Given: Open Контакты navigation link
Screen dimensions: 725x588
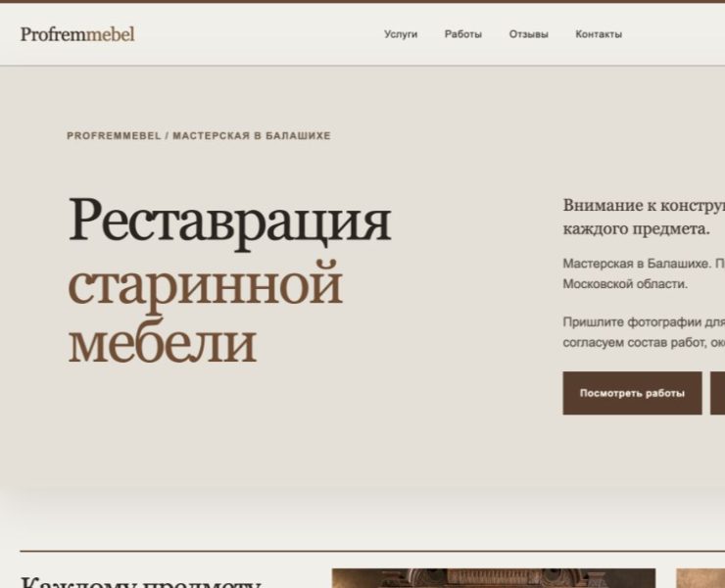Looking at the screenshot, I should click(x=599, y=34).
